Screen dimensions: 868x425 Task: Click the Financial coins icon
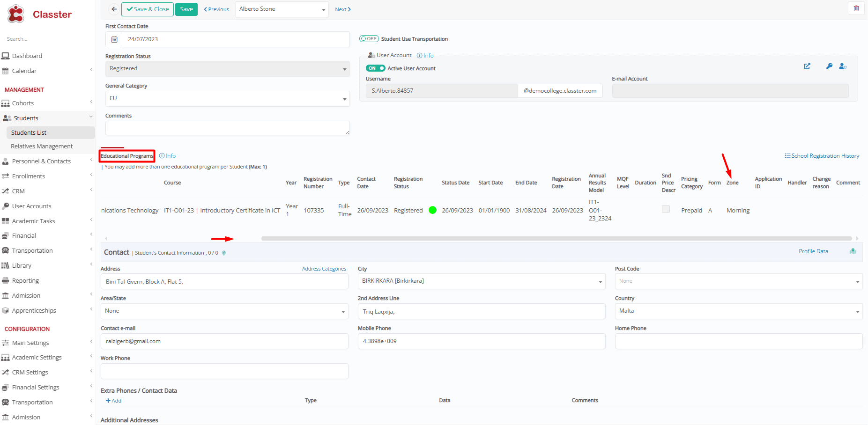pos(6,236)
